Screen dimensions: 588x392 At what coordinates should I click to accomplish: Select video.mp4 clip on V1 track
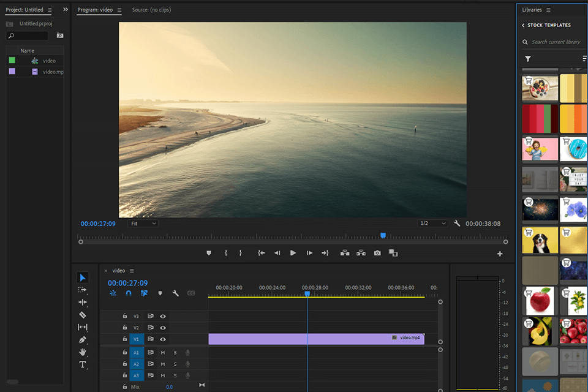click(317, 339)
